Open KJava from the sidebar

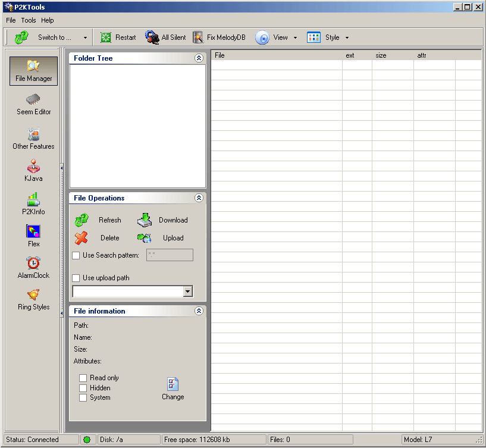[x=33, y=171]
